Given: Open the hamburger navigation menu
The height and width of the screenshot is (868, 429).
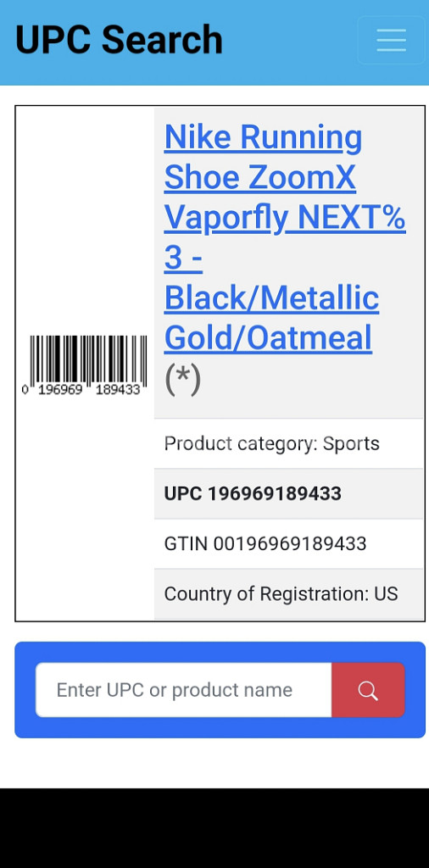Looking at the screenshot, I should click(x=392, y=41).
